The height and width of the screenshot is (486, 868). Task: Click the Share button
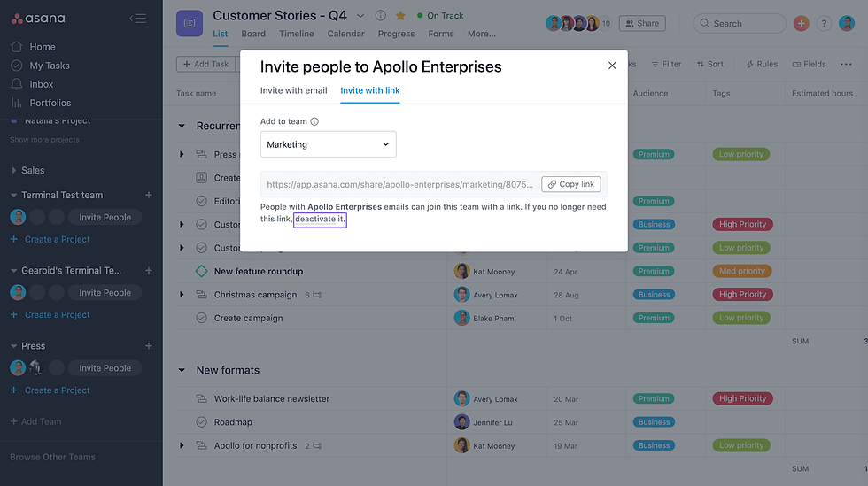[x=642, y=23]
